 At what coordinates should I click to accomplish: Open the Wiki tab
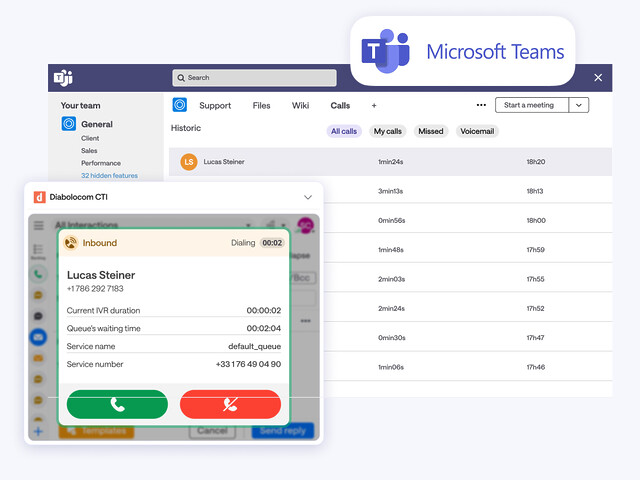pos(300,105)
